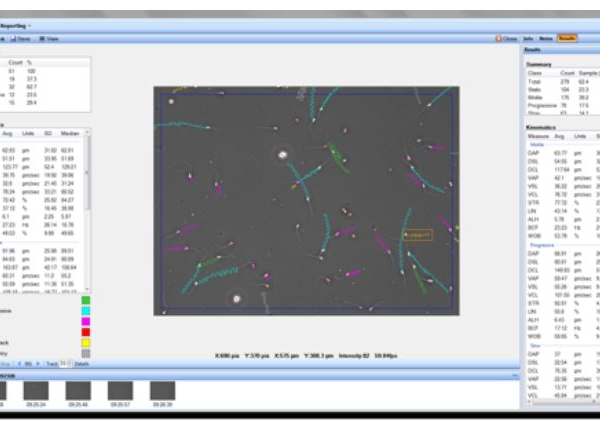
Task: Click the Track number input field
Action: coord(63,363)
